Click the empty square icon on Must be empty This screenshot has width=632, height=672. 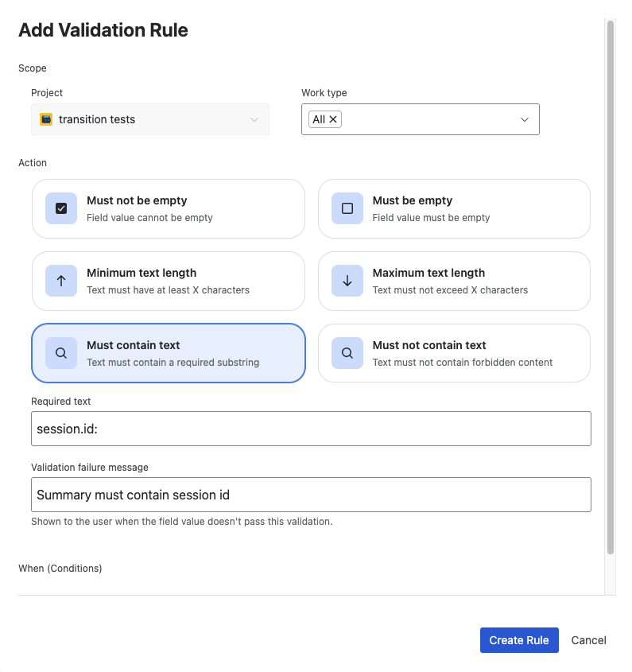pyautogui.click(x=347, y=208)
